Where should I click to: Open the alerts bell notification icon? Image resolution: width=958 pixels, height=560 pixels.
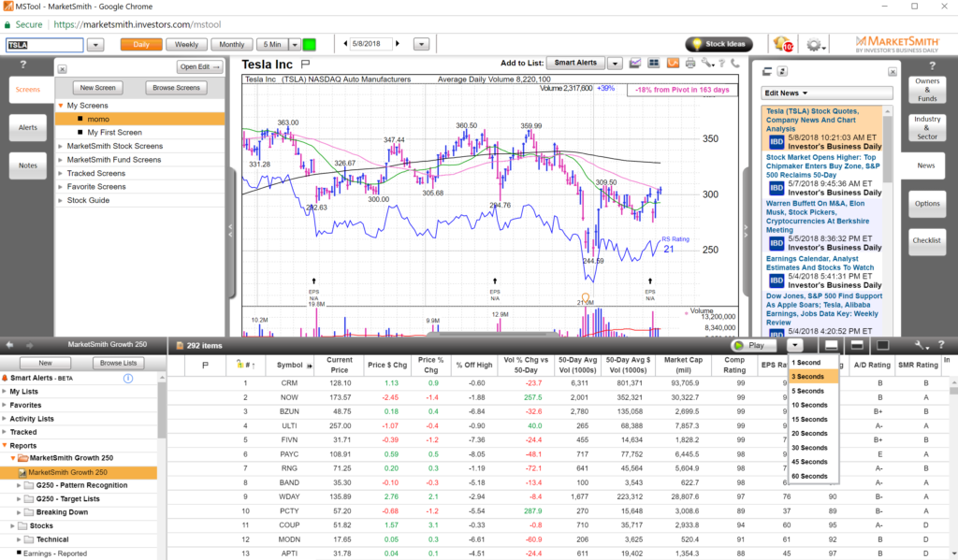tap(783, 44)
